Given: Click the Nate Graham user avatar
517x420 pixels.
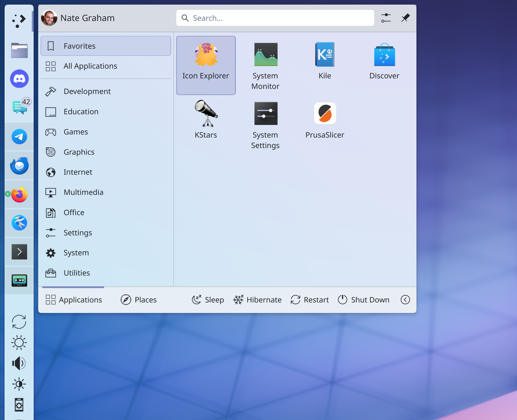Looking at the screenshot, I should point(49,18).
